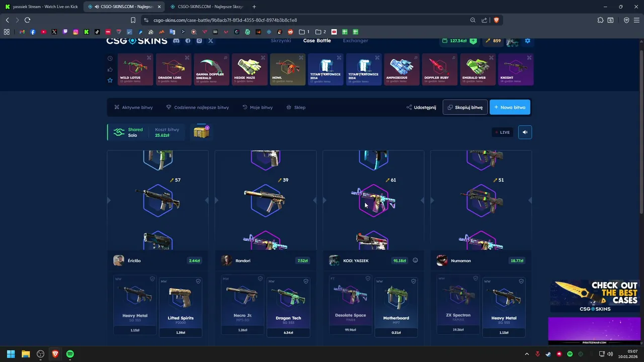The height and width of the screenshot is (362, 644).
Task: Open the Emerald Web recent drop card
Action: pos(478,69)
